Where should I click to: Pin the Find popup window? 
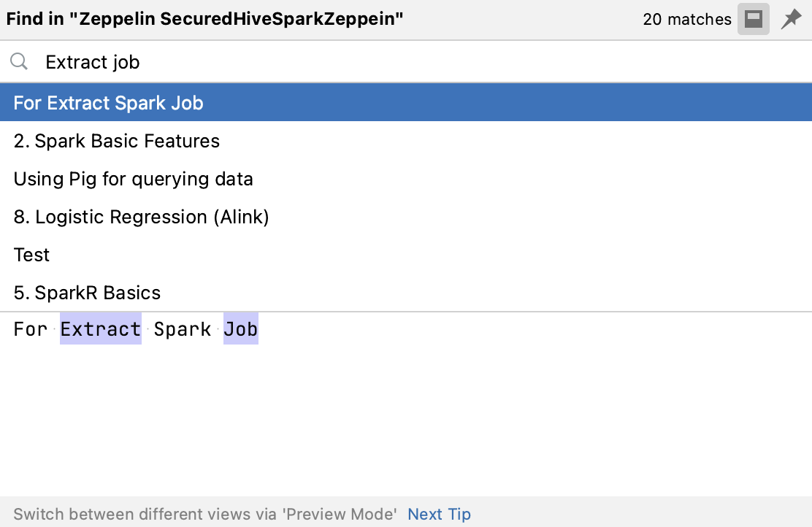[791, 19]
